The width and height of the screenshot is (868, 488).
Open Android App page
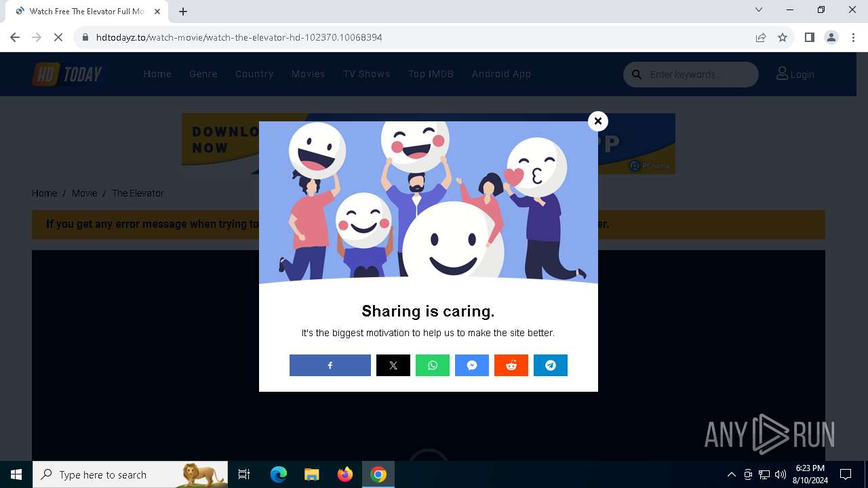pyautogui.click(x=501, y=74)
